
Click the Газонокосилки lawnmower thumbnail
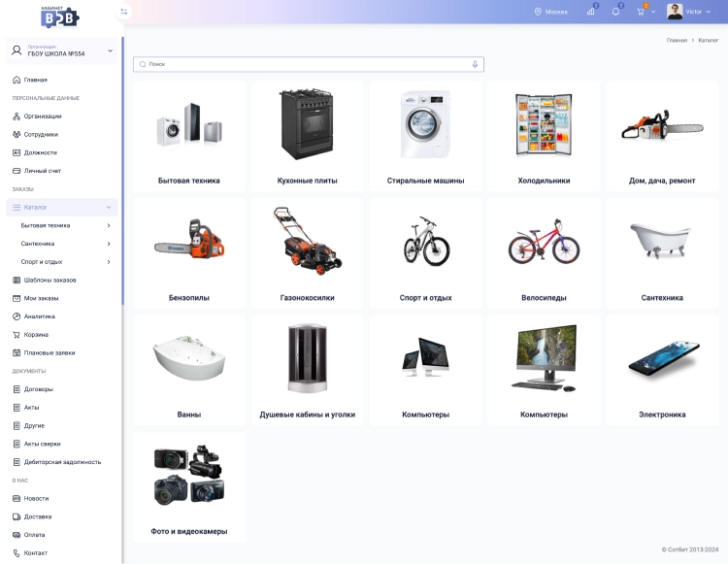tap(307, 242)
